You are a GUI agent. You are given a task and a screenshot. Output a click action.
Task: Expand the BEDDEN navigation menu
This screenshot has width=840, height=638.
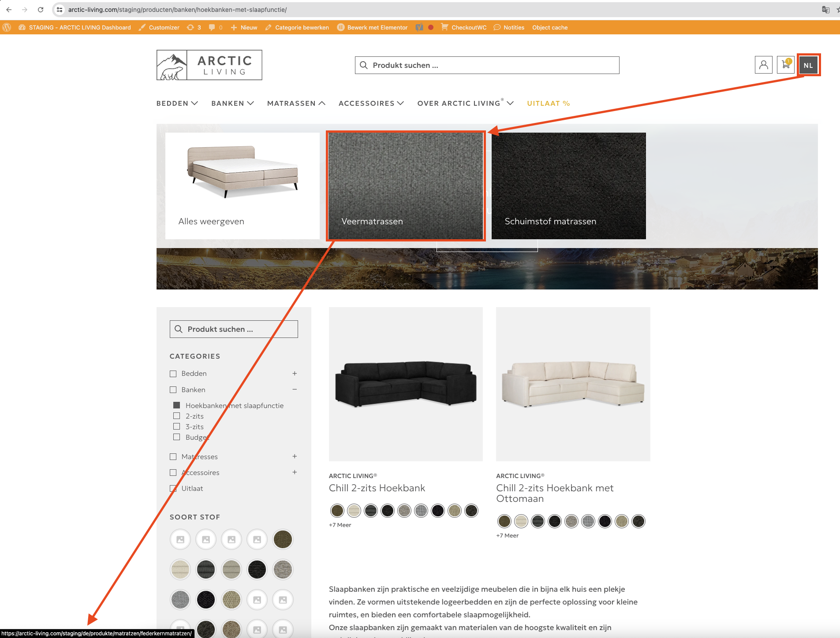coord(177,103)
